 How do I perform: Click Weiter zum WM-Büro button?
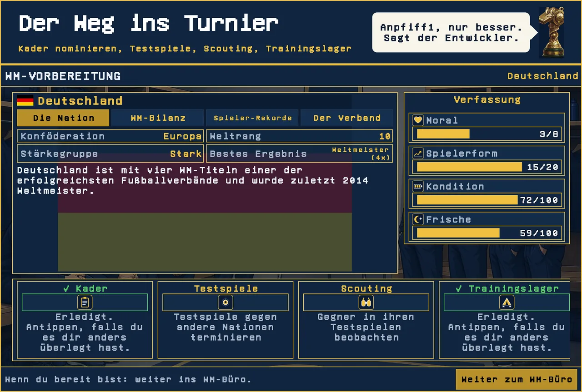pyautogui.click(x=517, y=379)
